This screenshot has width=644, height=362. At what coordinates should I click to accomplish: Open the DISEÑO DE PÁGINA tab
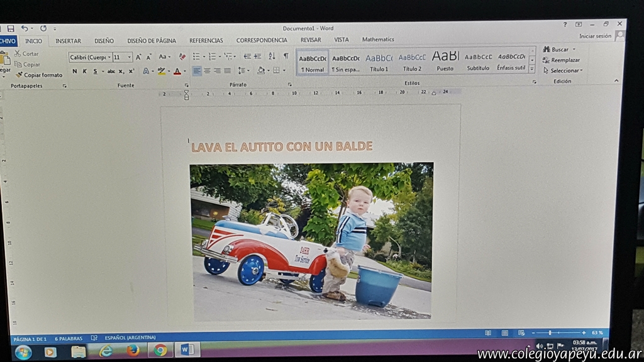click(x=152, y=41)
